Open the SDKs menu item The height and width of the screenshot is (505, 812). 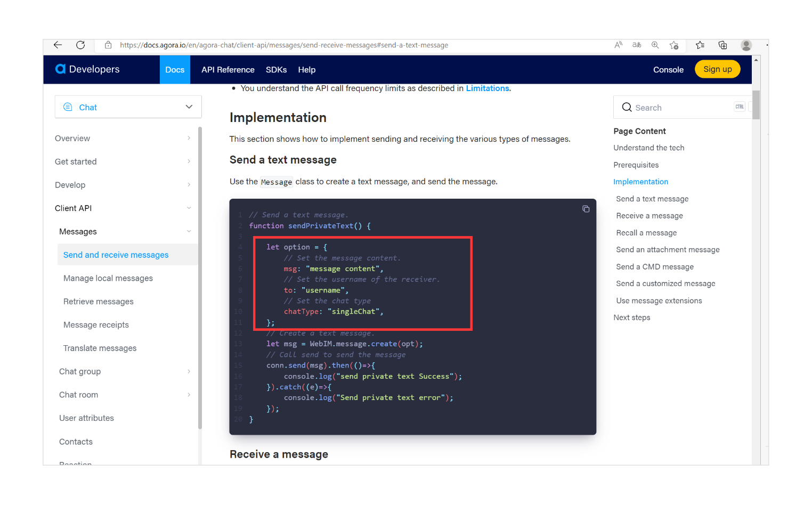pyautogui.click(x=276, y=69)
